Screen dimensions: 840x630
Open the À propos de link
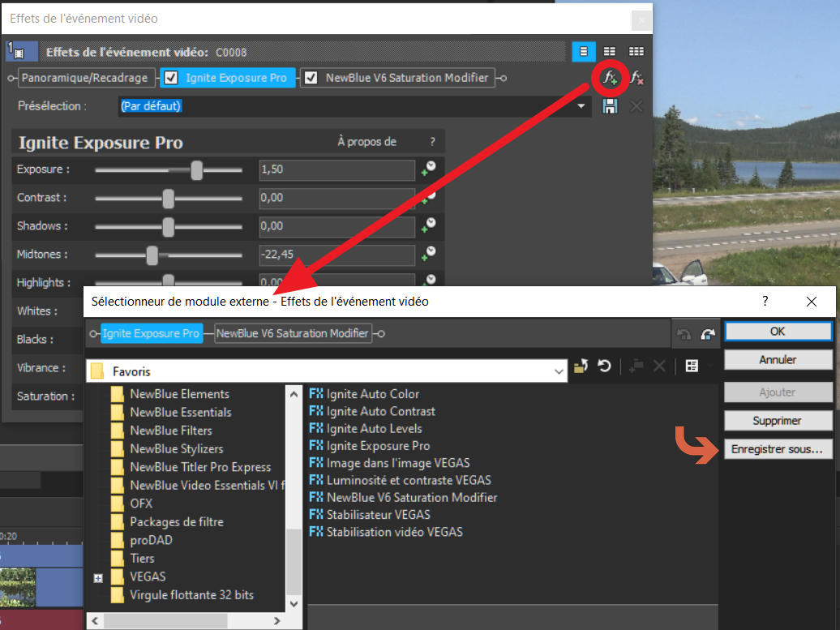[367, 141]
